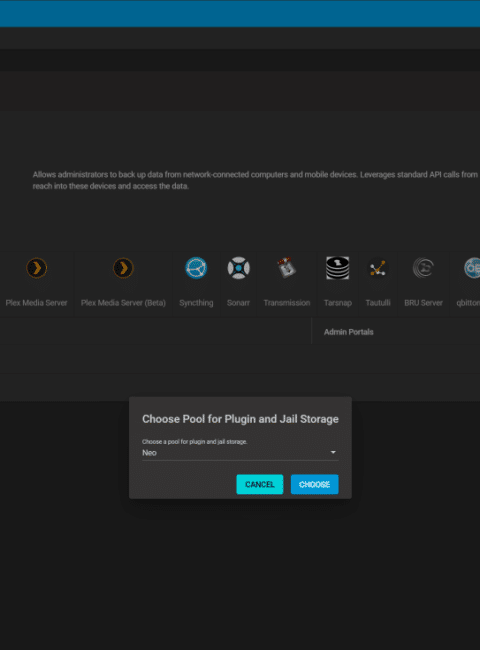Viewport: 480px width, 650px height.
Task: Click the 'Plex Media Server (Beta)' label
Action: click(x=123, y=303)
